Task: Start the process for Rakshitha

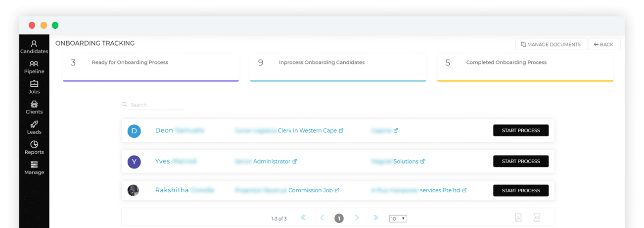Action: 521,190
